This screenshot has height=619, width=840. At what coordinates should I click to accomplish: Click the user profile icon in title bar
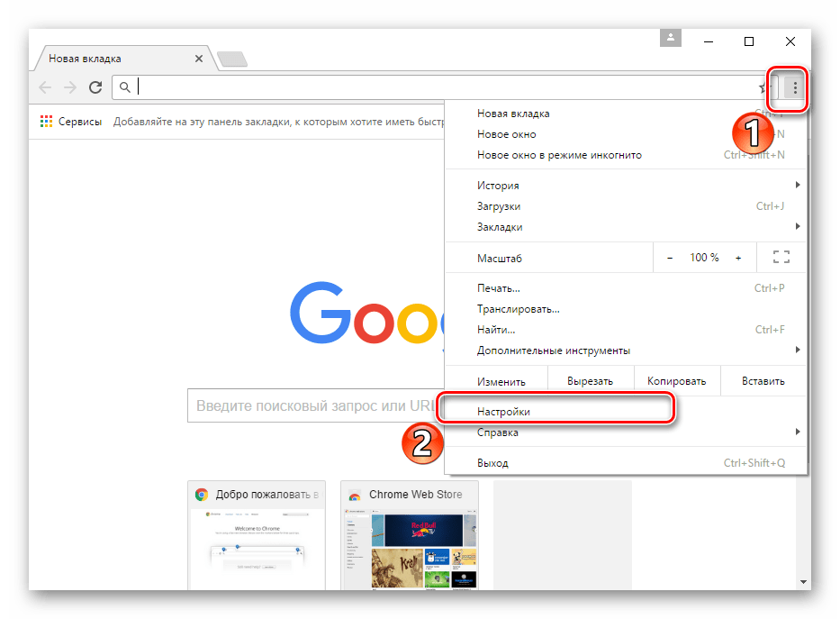(670, 39)
